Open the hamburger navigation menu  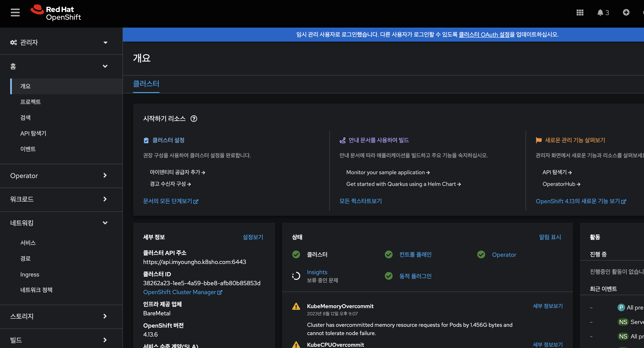coord(15,12)
